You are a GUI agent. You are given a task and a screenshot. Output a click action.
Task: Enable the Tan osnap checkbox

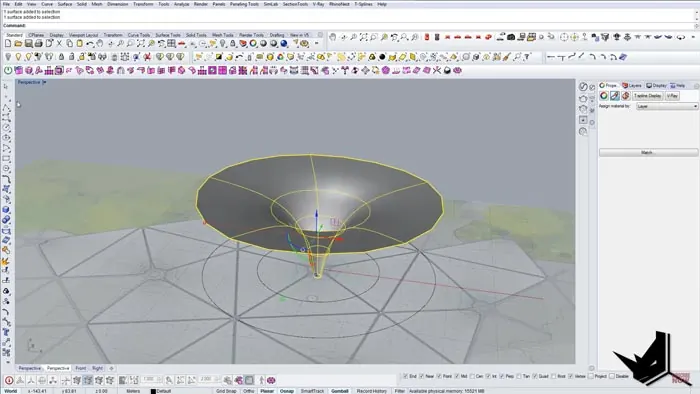(x=519, y=377)
